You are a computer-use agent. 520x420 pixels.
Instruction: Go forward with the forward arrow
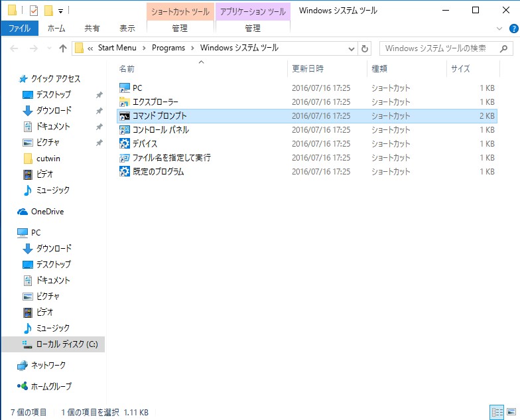pyautogui.click(x=33, y=48)
